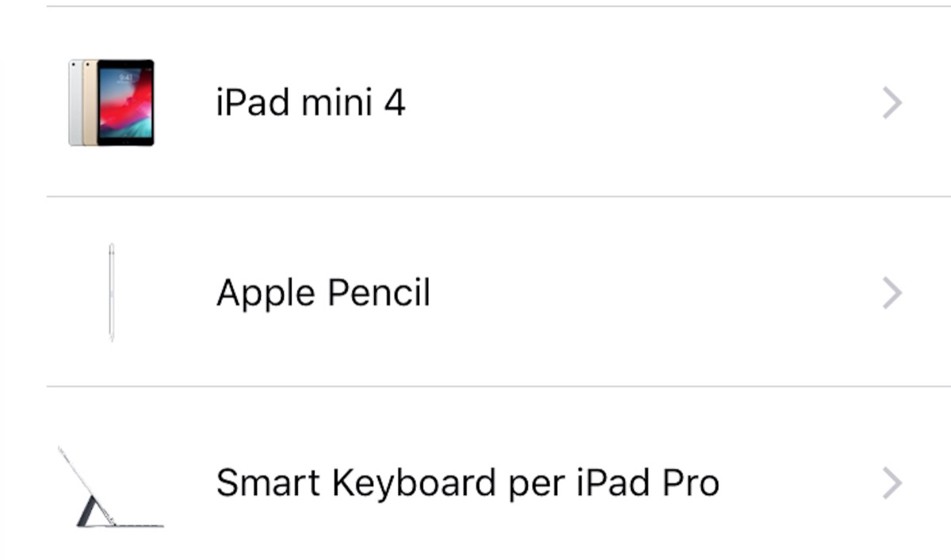951x560 pixels.
Task: Select the Apple Pencil list row
Action: (x=555, y=293)
